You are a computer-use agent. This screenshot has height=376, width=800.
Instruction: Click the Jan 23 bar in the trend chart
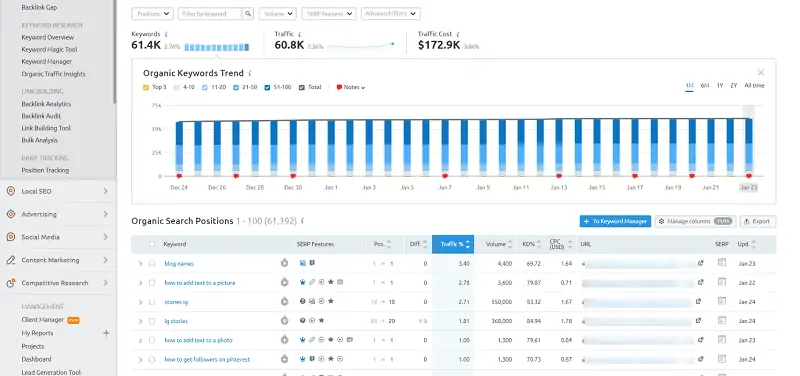(x=748, y=147)
